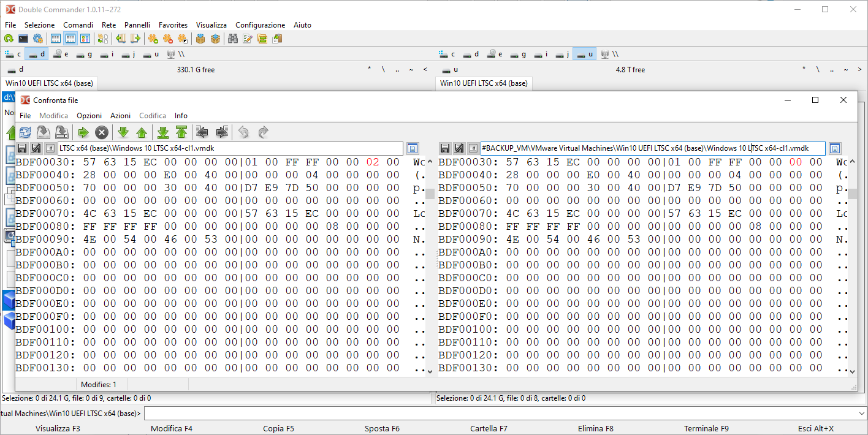Open the File menu in Confronta file window
The width and height of the screenshot is (868, 435).
tap(25, 116)
